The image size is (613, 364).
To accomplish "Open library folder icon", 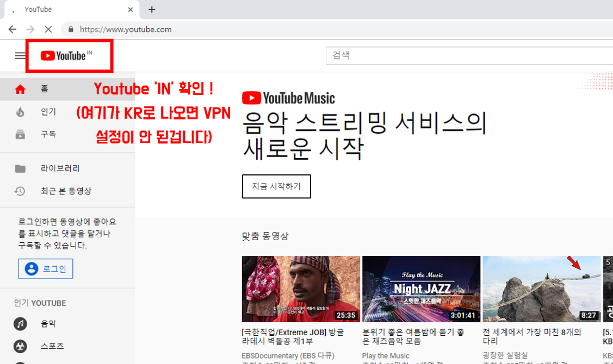I will 20,169.
